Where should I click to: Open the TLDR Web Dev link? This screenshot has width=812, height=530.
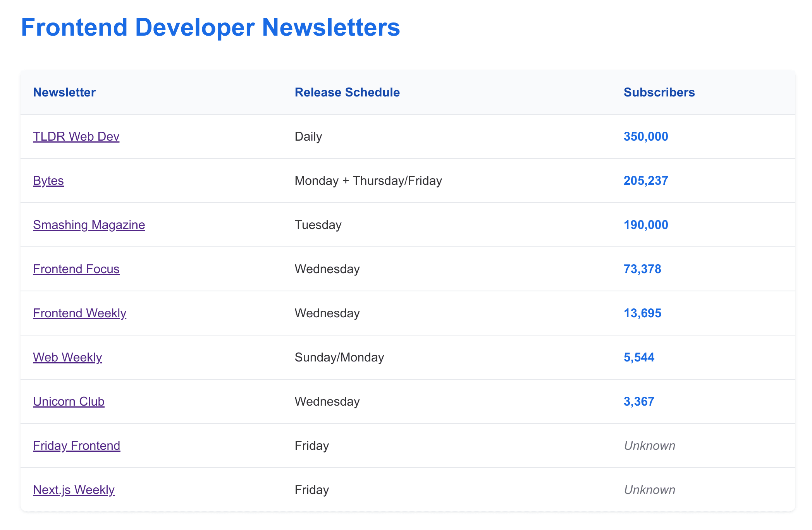click(76, 136)
